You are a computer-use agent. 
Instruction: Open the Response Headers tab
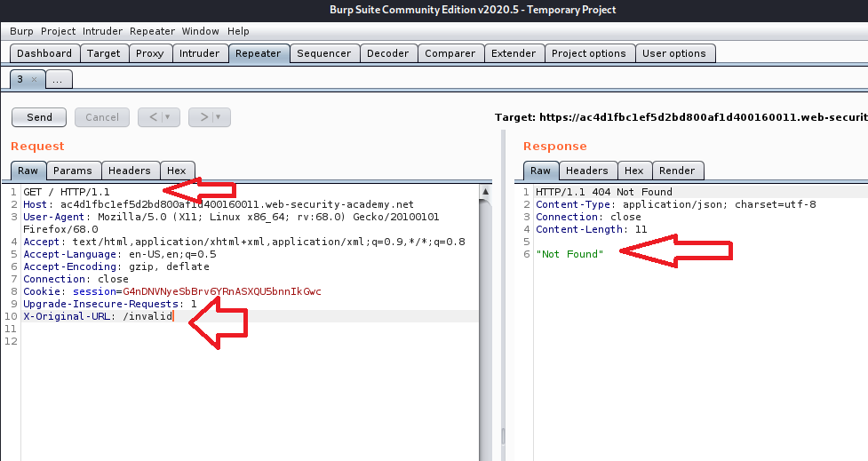[x=586, y=171]
